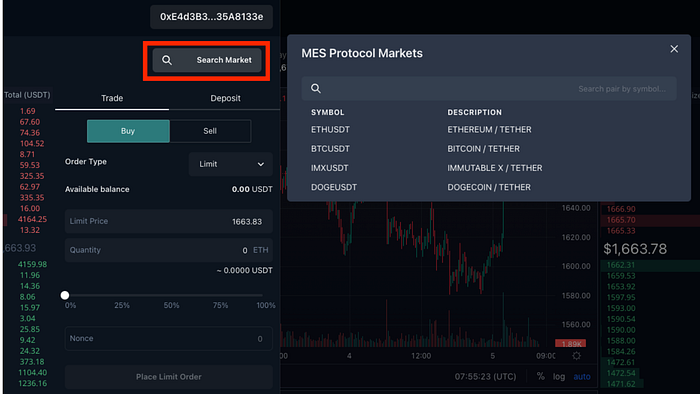The width and height of the screenshot is (700, 394).
Task: Click the ETHEREUM / TETHER description
Action: tap(489, 129)
